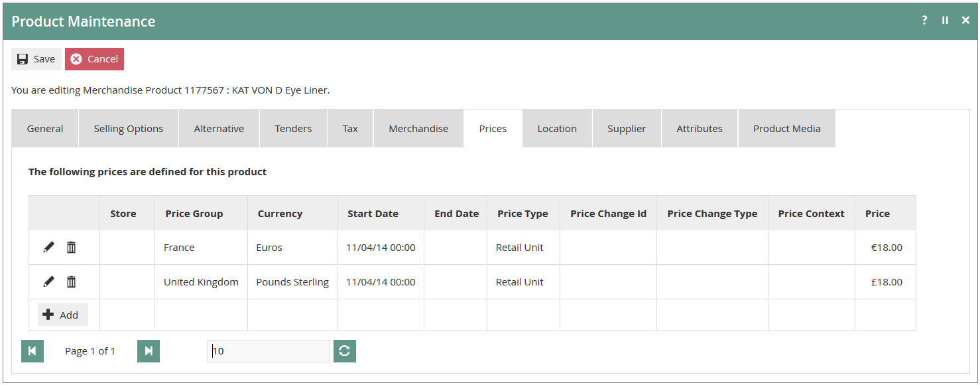Refresh the price list page size
Image resolution: width=980 pixels, height=385 pixels.
tap(344, 351)
